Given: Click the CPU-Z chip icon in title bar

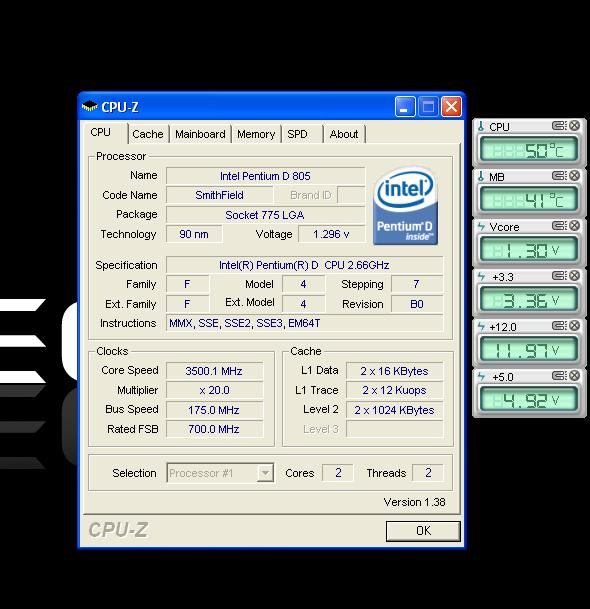Looking at the screenshot, I should pyautogui.click(x=89, y=106).
